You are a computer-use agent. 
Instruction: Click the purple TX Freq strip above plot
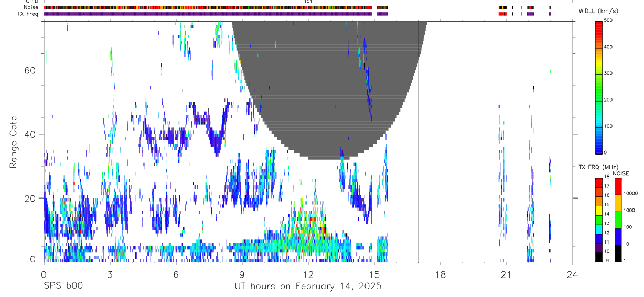(x=208, y=14)
